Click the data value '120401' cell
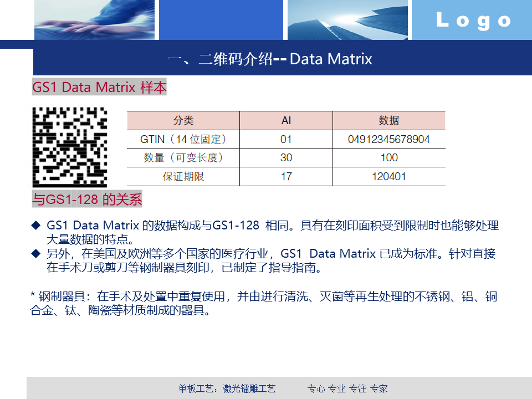The width and height of the screenshot is (532, 399). (389, 176)
